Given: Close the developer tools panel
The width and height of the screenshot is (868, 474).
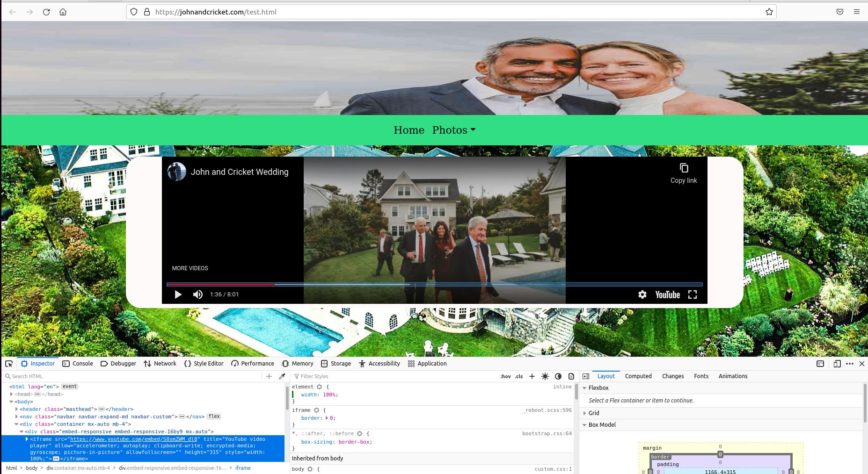Looking at the screenshot, I should [862, 364].
